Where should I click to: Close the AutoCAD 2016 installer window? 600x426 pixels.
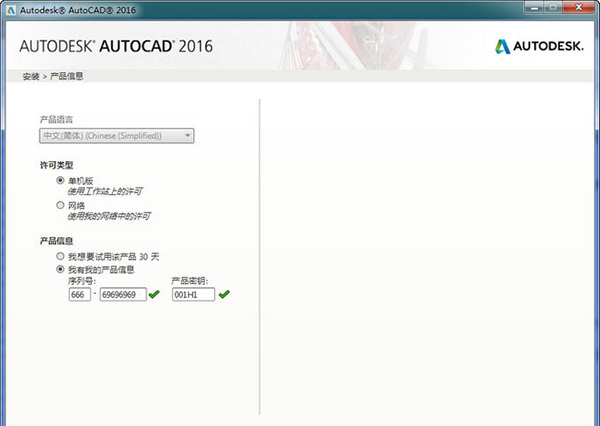[579, 8]
